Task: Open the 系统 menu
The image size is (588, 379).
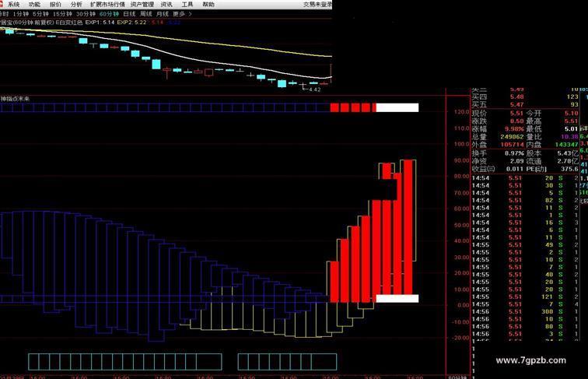Action: click(x=13, y=5)
